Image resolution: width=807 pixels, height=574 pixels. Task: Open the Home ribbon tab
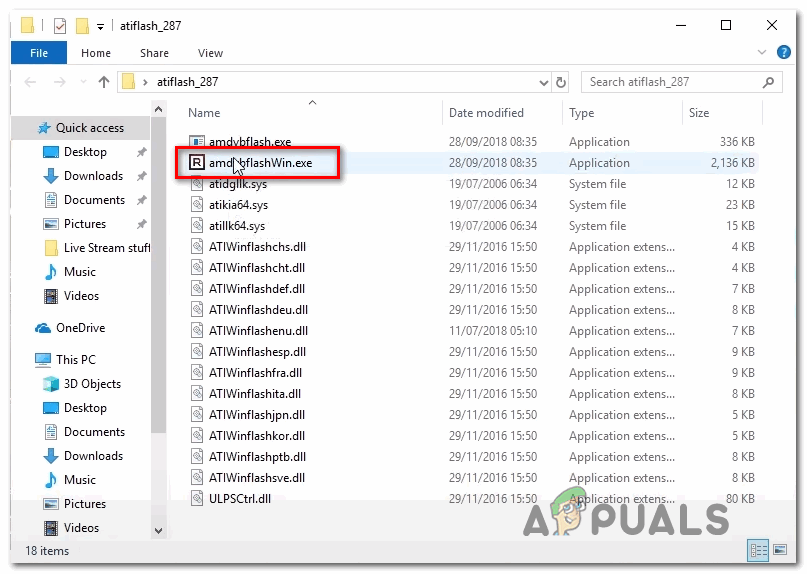[96, 53]
